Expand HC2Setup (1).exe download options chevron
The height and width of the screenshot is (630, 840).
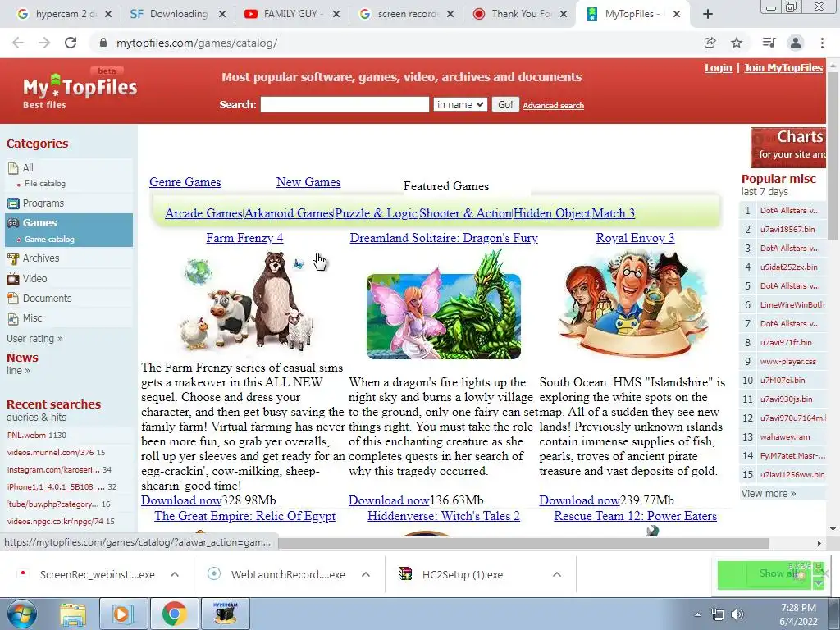[557, 574]
